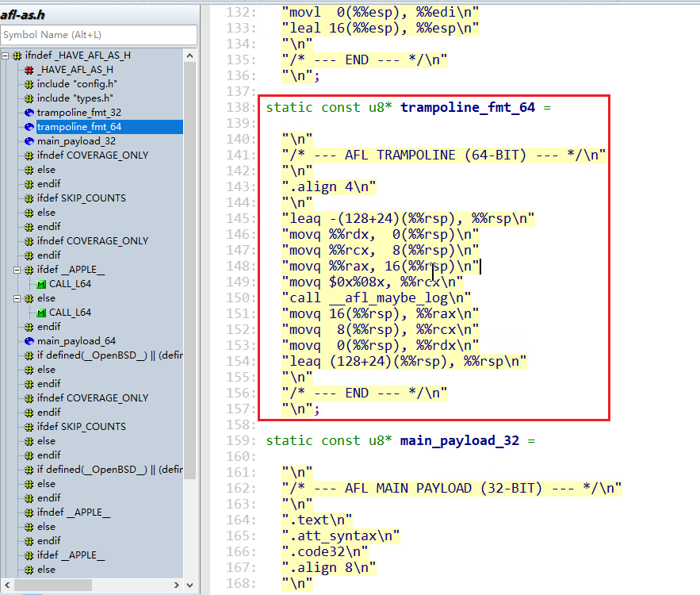Select the ifndef __APPLE__ entry
Screen dimensions: 700x595
pyautogui.click(x=74, y=512)
